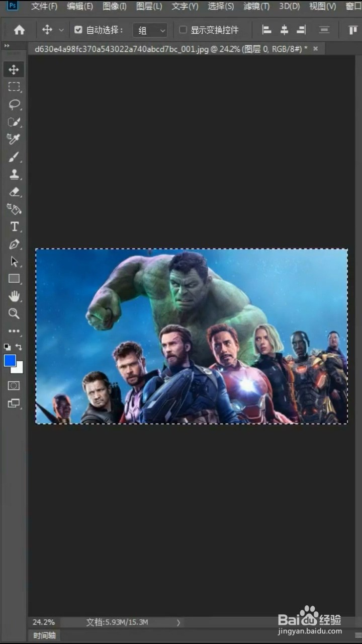This screenshot has width=362, height=644.
Task: Open the 时间轴 timeline panel tab
Action: 44,635
